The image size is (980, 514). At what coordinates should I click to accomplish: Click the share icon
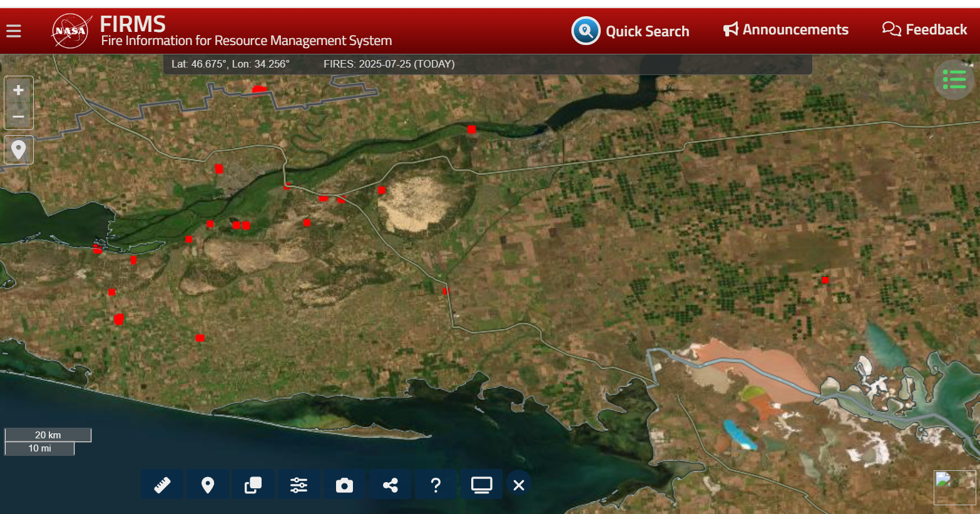coord(390,485)
